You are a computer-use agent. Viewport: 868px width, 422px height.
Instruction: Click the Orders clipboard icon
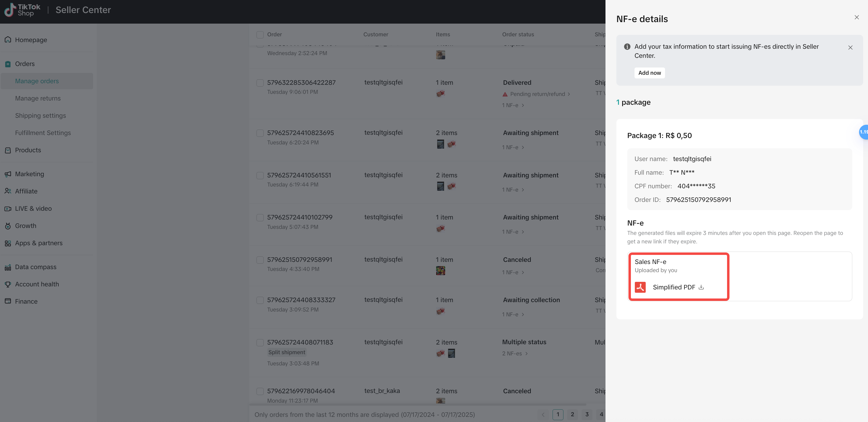[x=8, y=64]
